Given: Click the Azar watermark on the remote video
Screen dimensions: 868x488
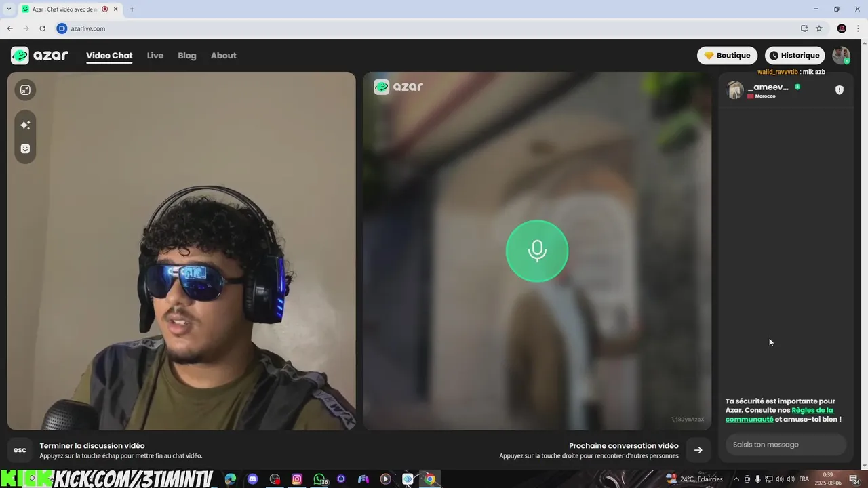Looking at the screenshot, I should (399, 87).
